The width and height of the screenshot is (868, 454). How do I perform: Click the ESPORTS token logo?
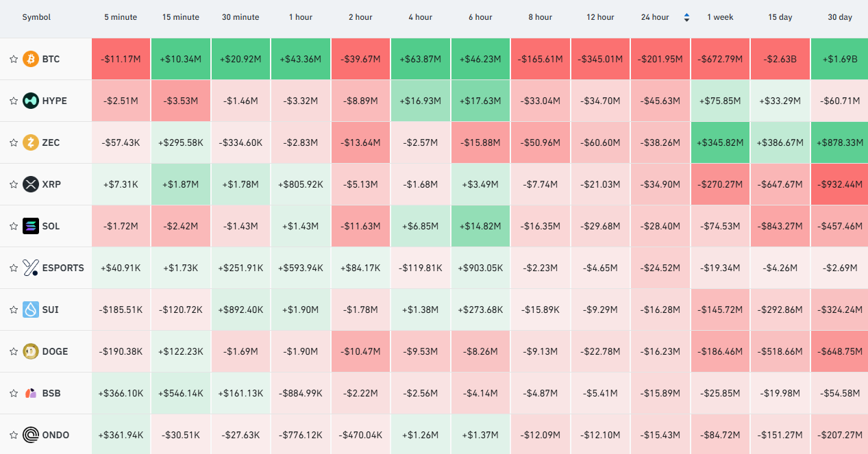point(31,268)
